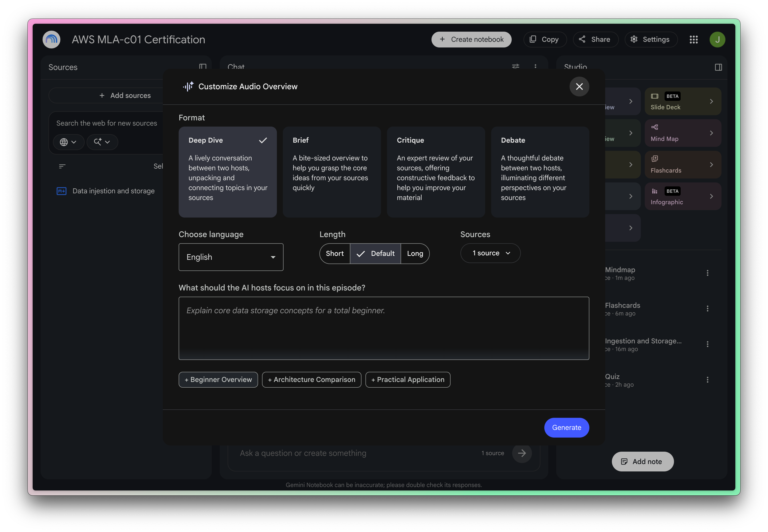Share the notebook

click(x=596, y=39)
